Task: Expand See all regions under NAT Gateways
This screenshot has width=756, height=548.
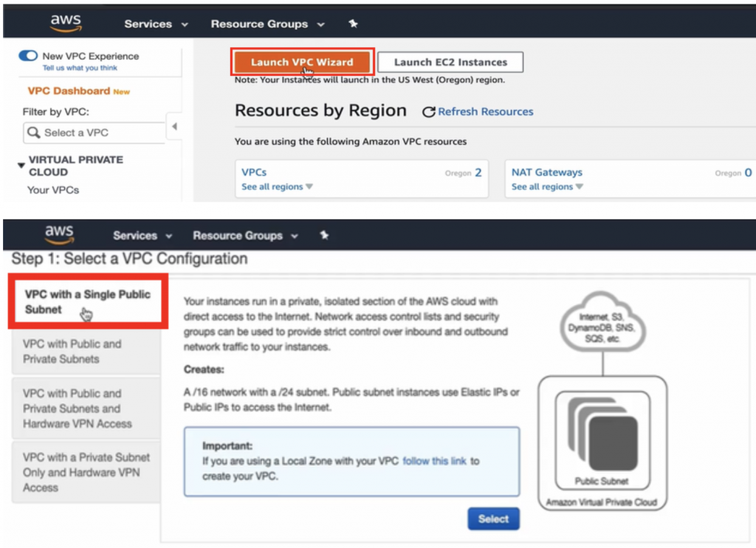Action: pos(547,187)
